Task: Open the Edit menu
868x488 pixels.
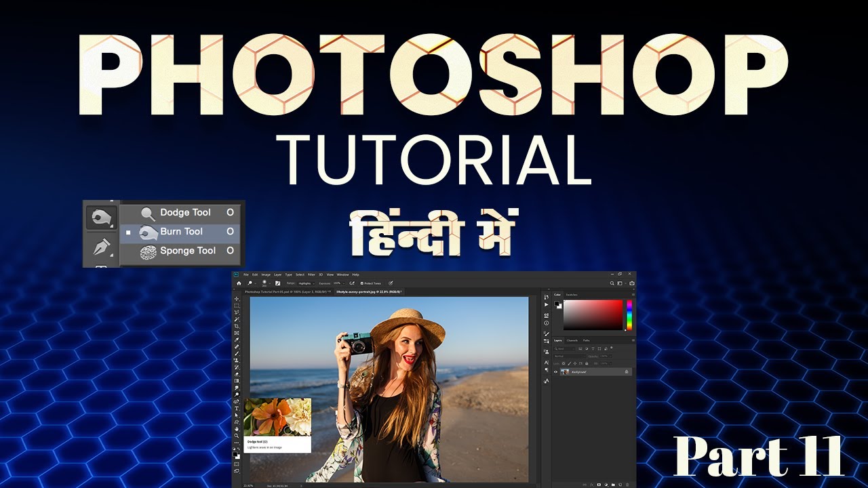Action: pyautogui.click(x=255, y=274)
